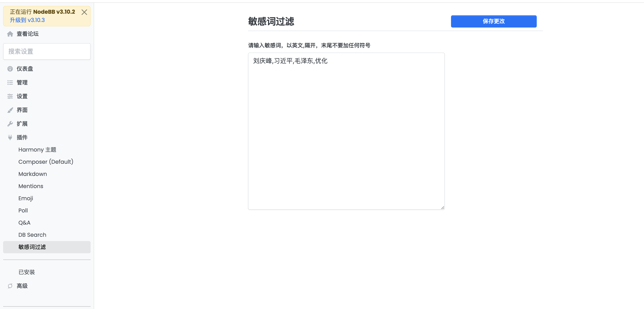This screenshot has width=644, height=309.
Task: Click the list icon next to 管理
Action: [x=10, y=83]
